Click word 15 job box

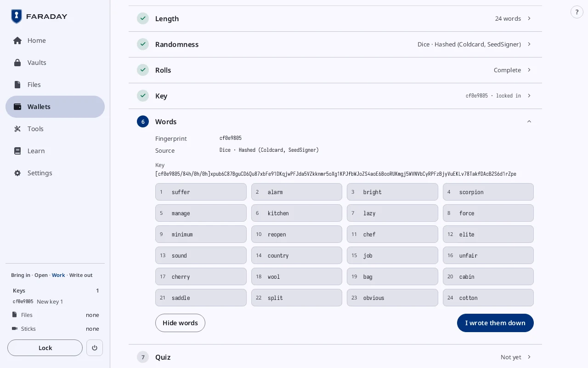392,255
